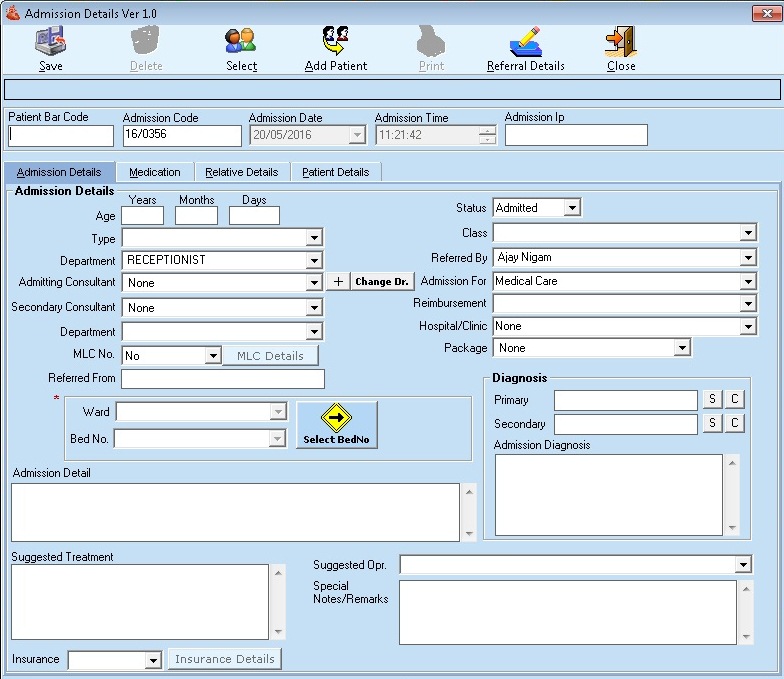This screenshot has width=784, height=679.
Task: Open the MLC No. dropdown
Action: click(212, 356)
